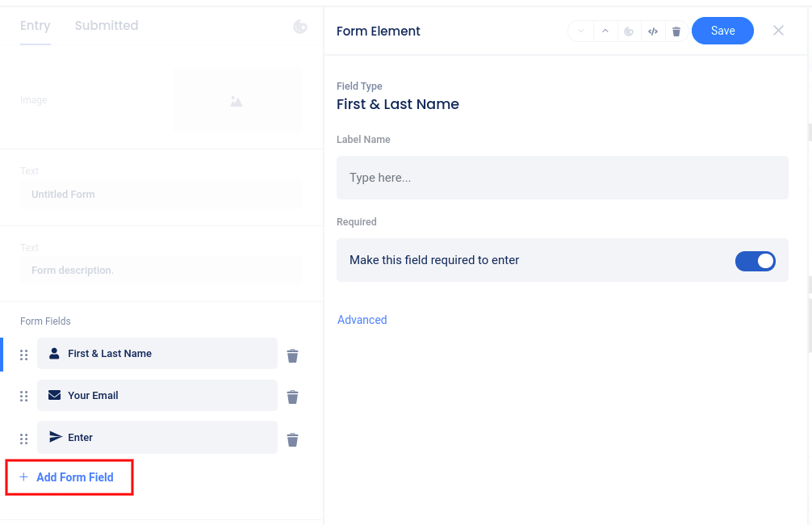
Task: Open the palette style icon in the Form Element toolbar
Action: [629, 31]
